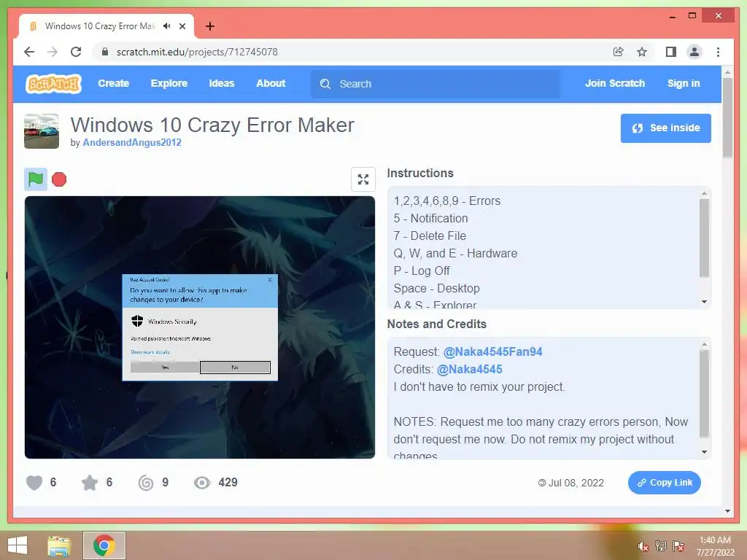Click Notes and Credits scrollbar up arrow
Image resolution: width=747 pixels, height=560 pixels.
(704, 344)
